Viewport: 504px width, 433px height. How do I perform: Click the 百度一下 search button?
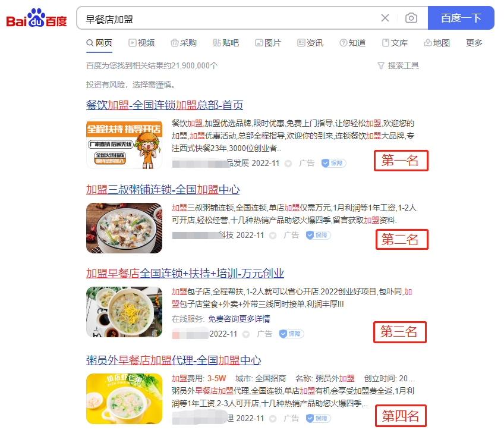point(461,18)
